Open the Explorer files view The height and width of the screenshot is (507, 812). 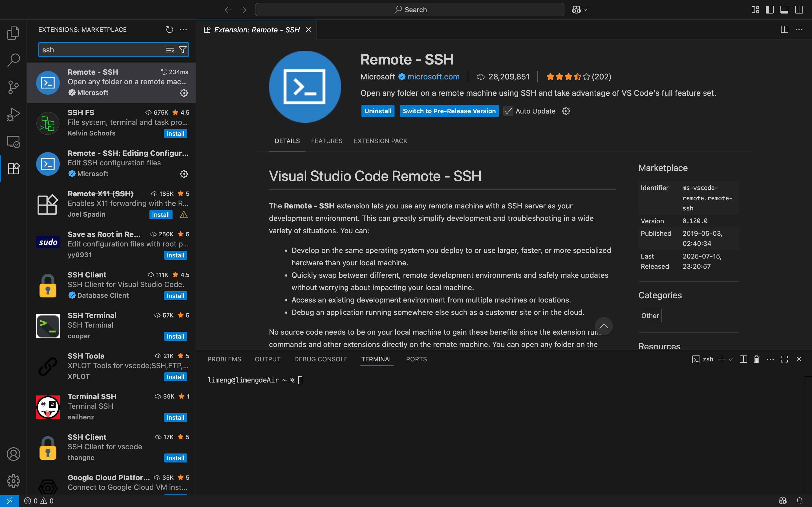(x=14, y=33)
